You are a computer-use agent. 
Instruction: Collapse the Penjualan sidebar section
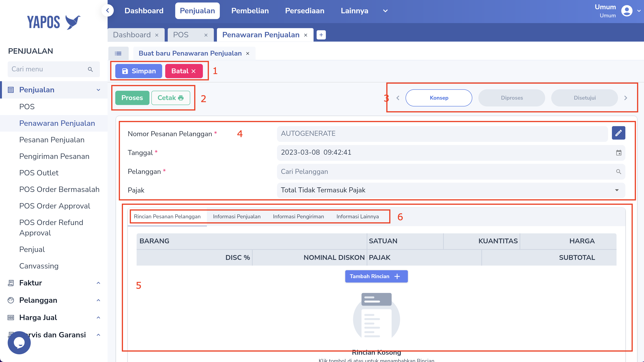99,90
